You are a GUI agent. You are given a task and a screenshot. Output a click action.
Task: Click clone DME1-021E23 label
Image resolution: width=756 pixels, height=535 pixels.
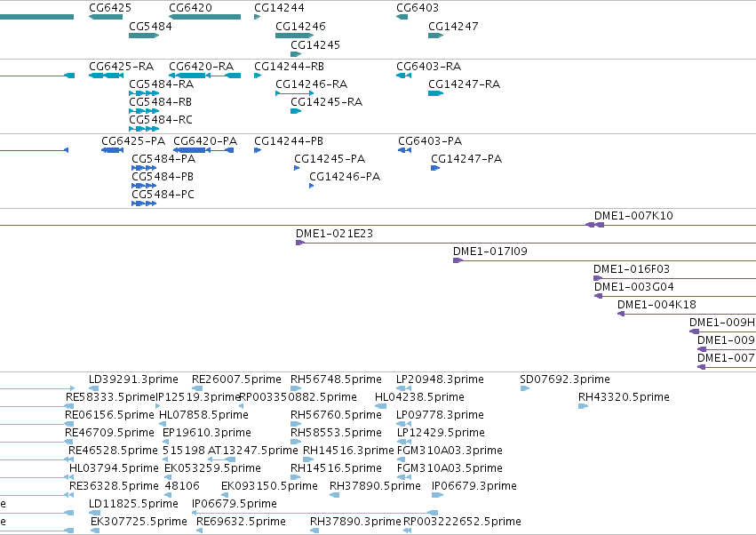[335, 234]
